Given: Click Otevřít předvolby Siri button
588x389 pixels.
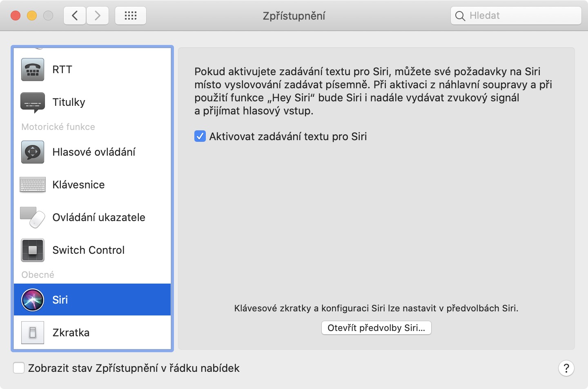Looking at the screenshot, I should [376, 328].
